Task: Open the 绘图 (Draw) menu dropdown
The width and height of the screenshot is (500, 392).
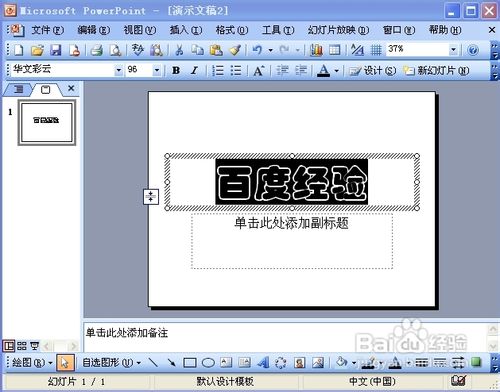Action: (32, 362)
